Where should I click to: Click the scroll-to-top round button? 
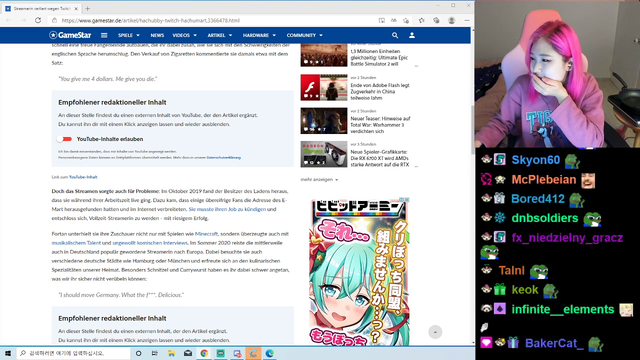[435, 332]
